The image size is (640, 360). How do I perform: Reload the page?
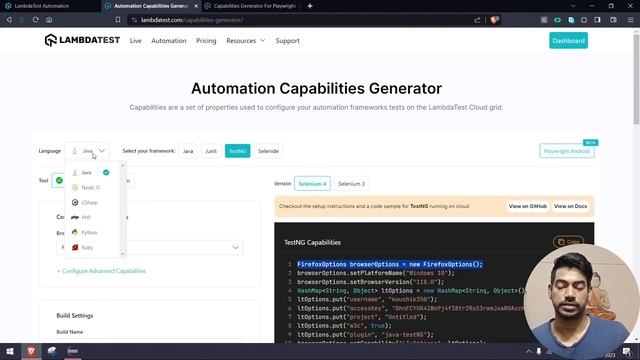[36, 20]
